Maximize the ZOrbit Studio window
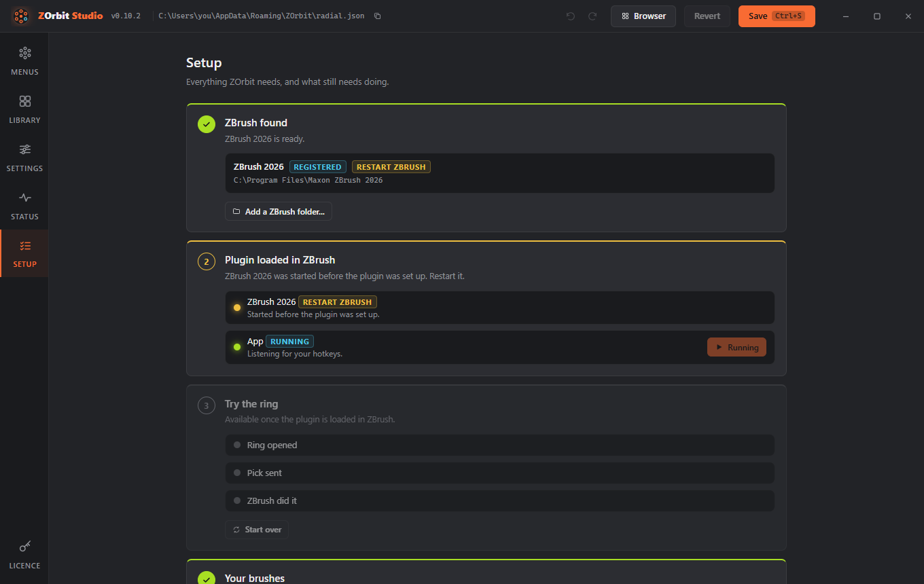The image size is (924, 584). click(877, 16)
